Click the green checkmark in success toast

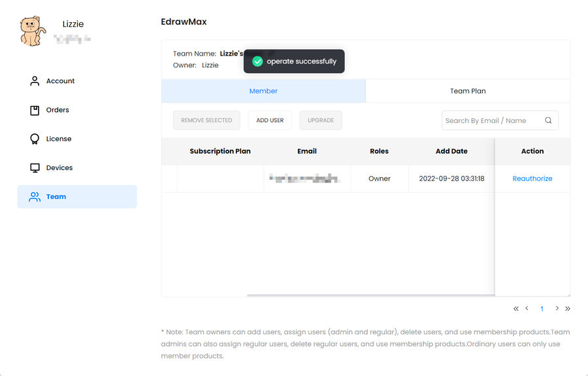click(257, 61)
